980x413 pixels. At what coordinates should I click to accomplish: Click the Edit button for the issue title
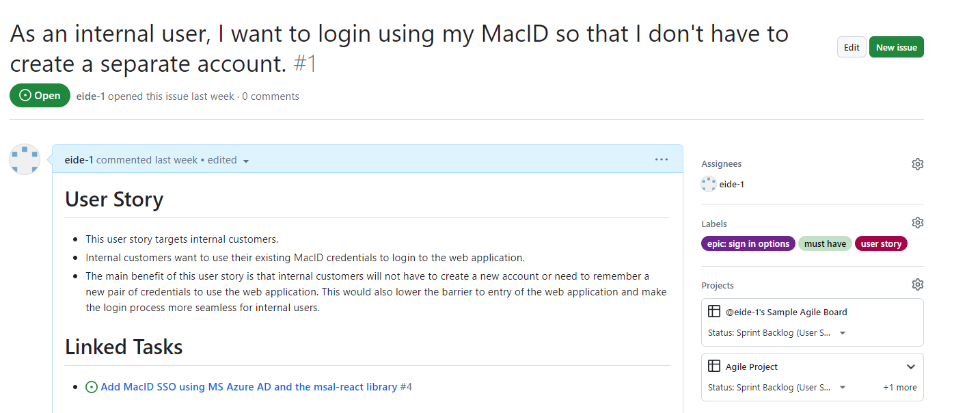[852, 47]
